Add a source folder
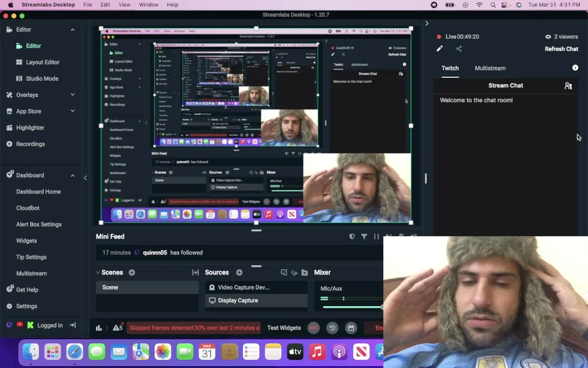588x368 pixels. (305, 272)
